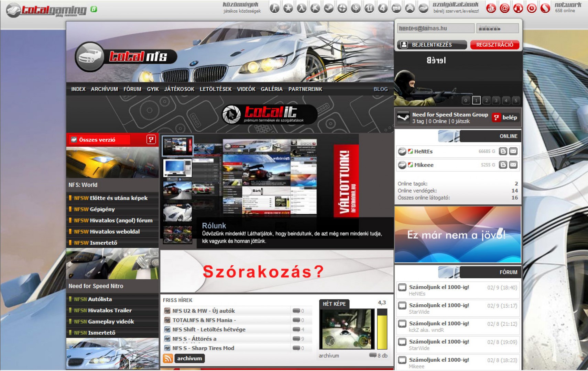Open forum post by kckZ aka. wndR
Image resolution: width=588 pixels, height=371 pixels.
[x=458, y=327]
